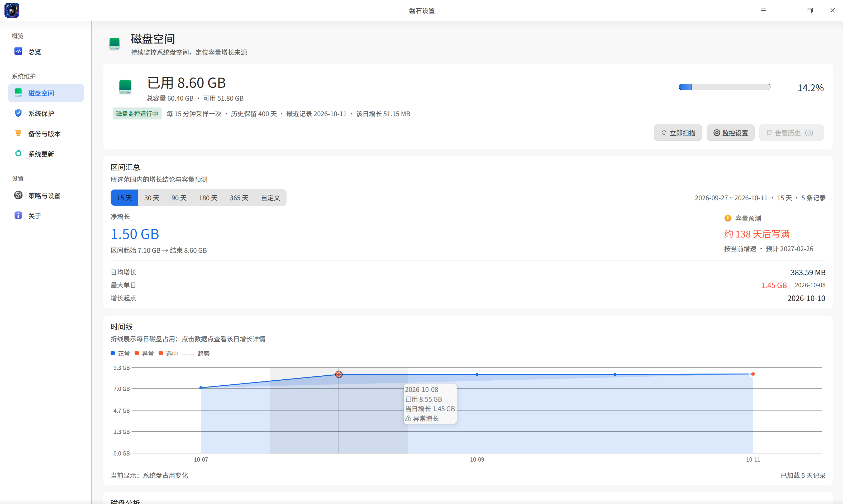Open 监控设置 monitoring settings
Viewport: 843px width, 504px height.
731,133
